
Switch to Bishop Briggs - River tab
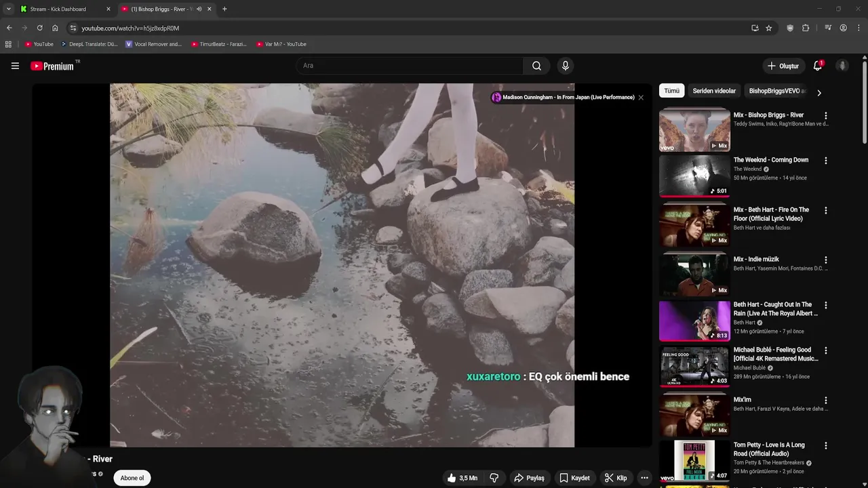pyautogui.click(x=167, y=9)
